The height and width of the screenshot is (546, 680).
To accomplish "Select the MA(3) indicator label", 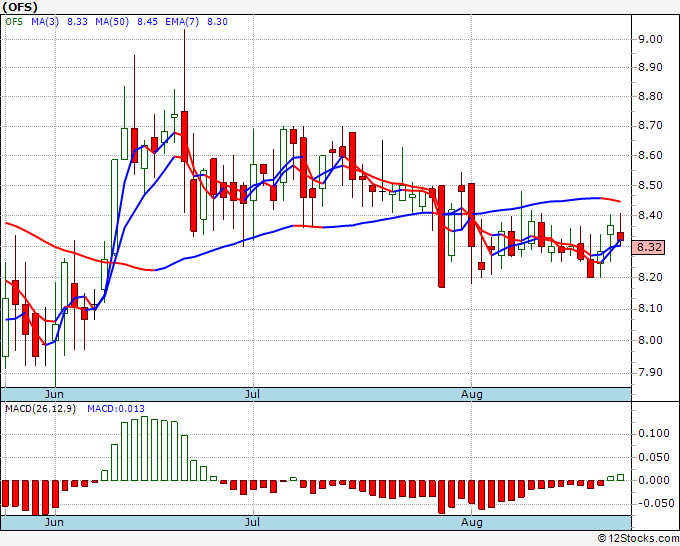I will click(45, 22).
